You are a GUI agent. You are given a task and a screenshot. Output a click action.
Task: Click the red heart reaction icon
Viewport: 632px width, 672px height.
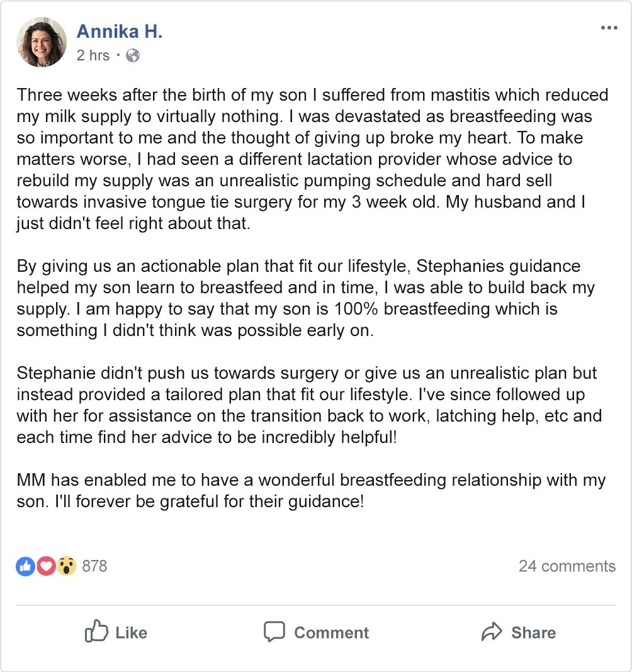tap(46, 566)
